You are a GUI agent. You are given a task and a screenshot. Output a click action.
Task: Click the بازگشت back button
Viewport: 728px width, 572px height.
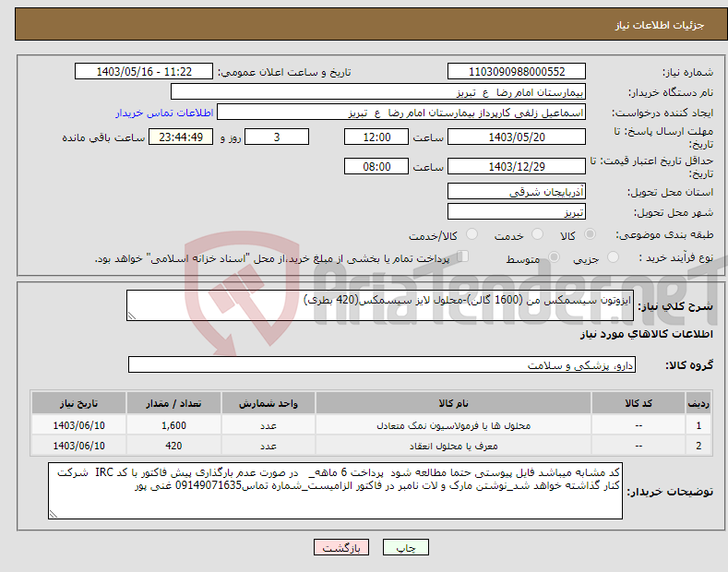[341, 547]
